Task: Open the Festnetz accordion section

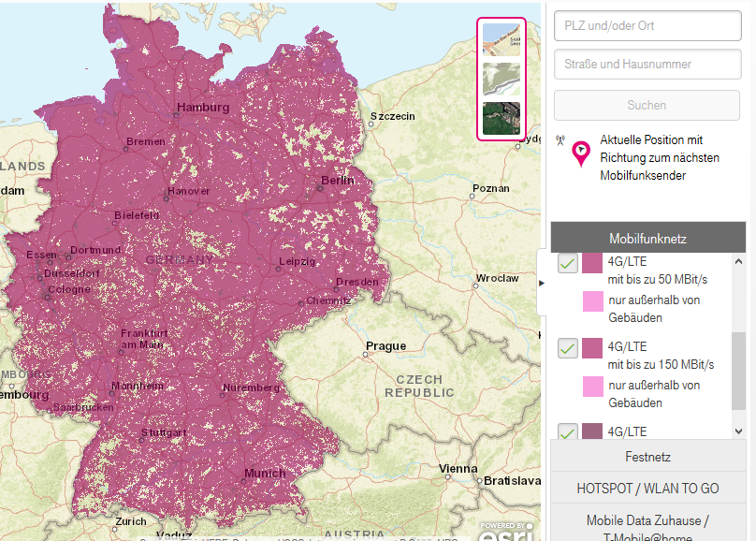Action: [x=648, y=456]
